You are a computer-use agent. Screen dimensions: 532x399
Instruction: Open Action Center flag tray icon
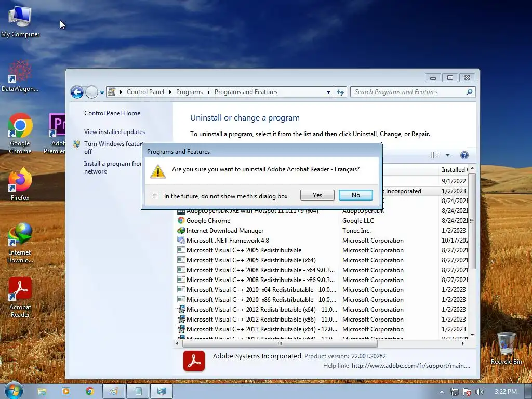tap(467, 392)
